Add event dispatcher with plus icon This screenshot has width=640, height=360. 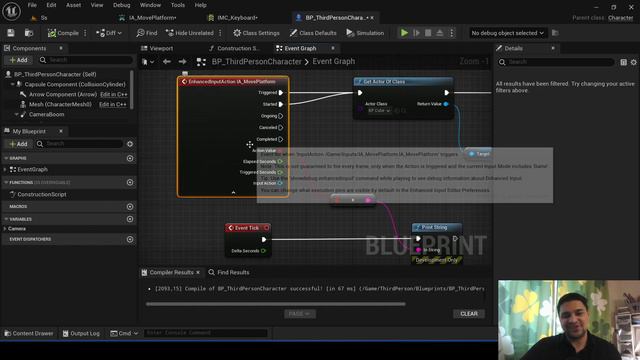[x=130, y=239]
